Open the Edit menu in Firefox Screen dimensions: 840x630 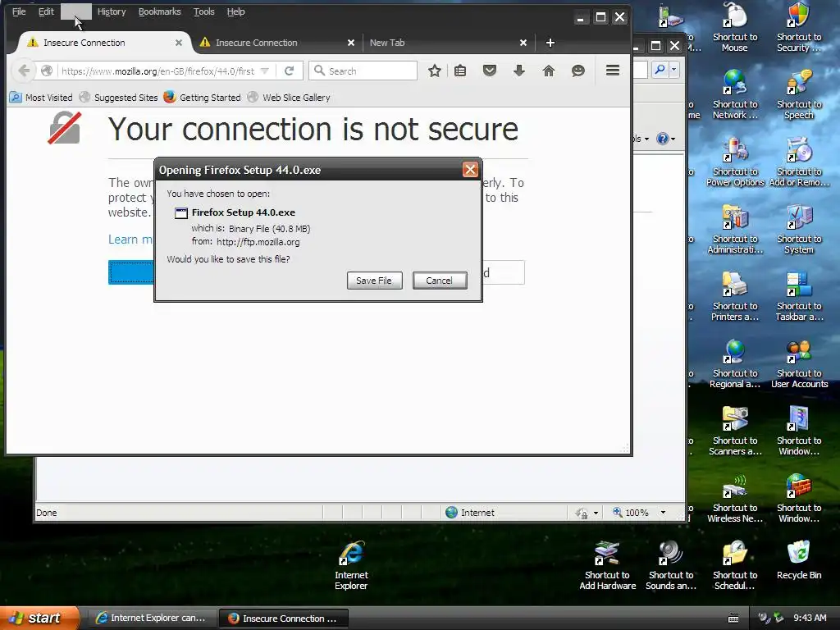click(x=46, y=11)
